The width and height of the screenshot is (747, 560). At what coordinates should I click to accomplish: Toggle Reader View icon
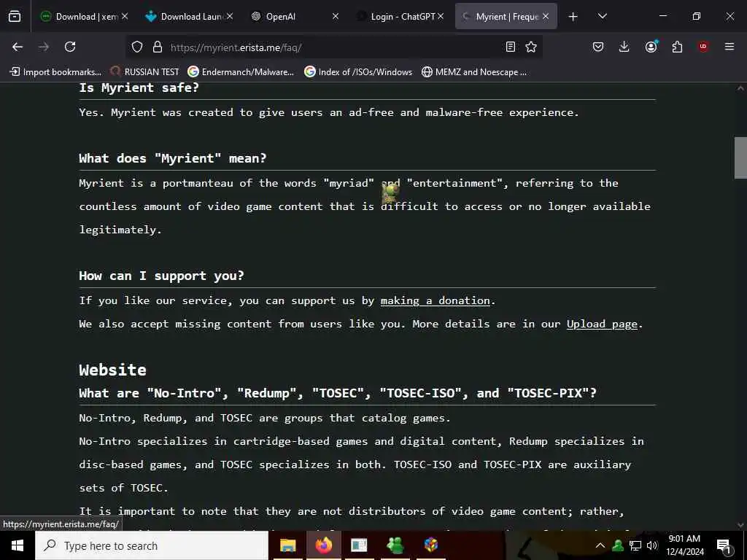pyautogui.click(x=510, y=47)
